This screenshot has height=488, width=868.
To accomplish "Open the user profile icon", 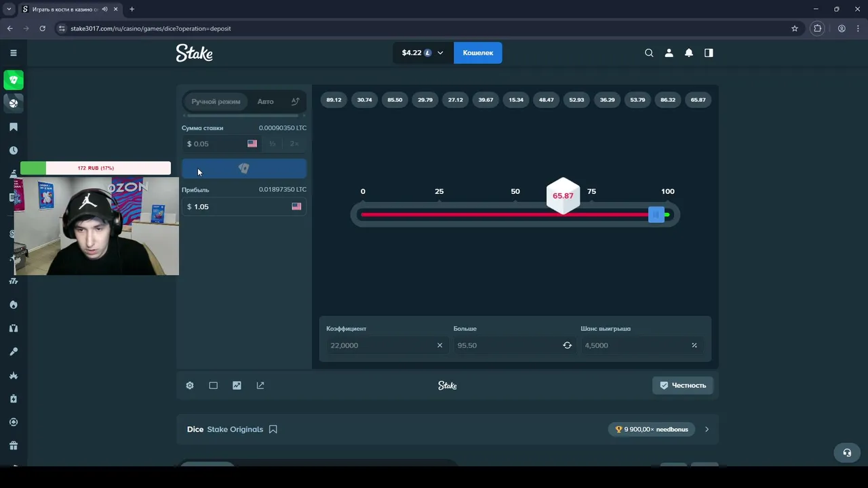I will [669, 53].
